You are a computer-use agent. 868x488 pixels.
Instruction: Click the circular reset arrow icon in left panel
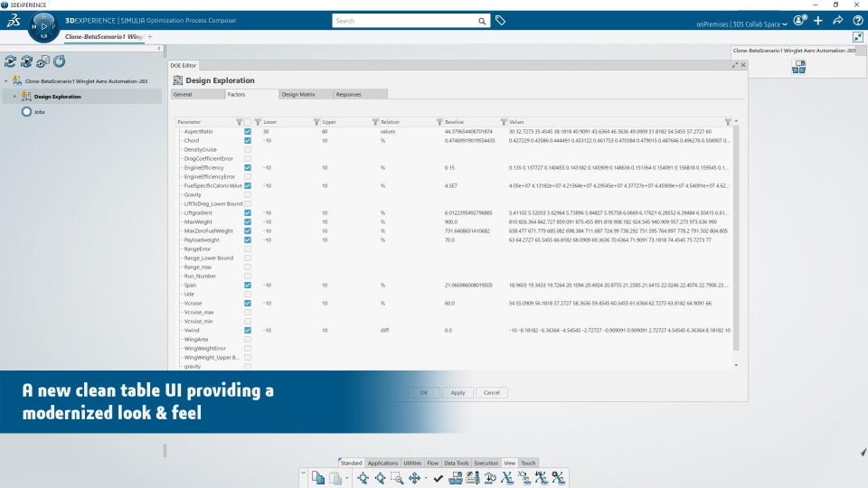click(60, 61)
